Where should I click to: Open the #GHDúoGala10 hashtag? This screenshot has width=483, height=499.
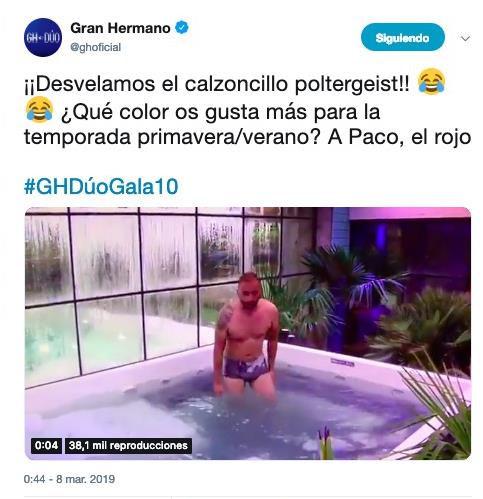[x=101, y=186]
